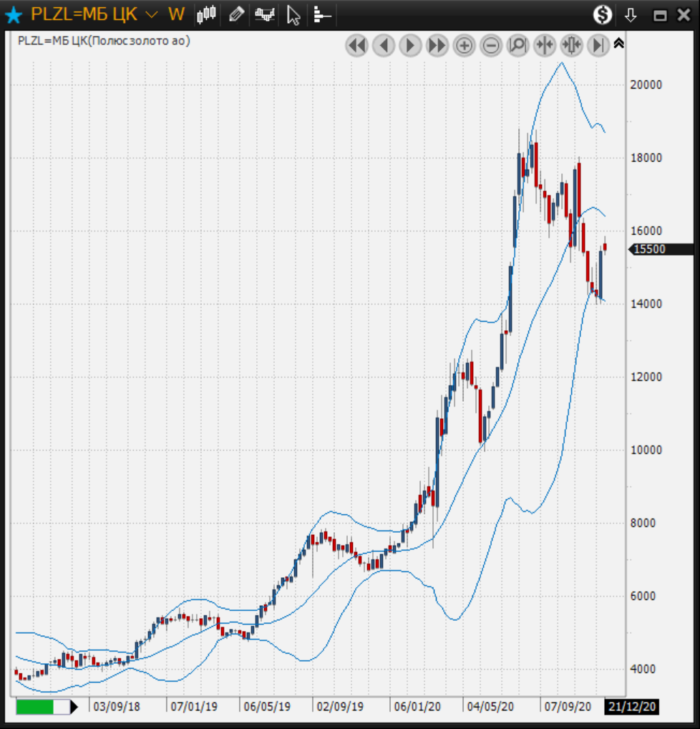
Task: Click the 10000 price axis label
Action: coord(646,450)
